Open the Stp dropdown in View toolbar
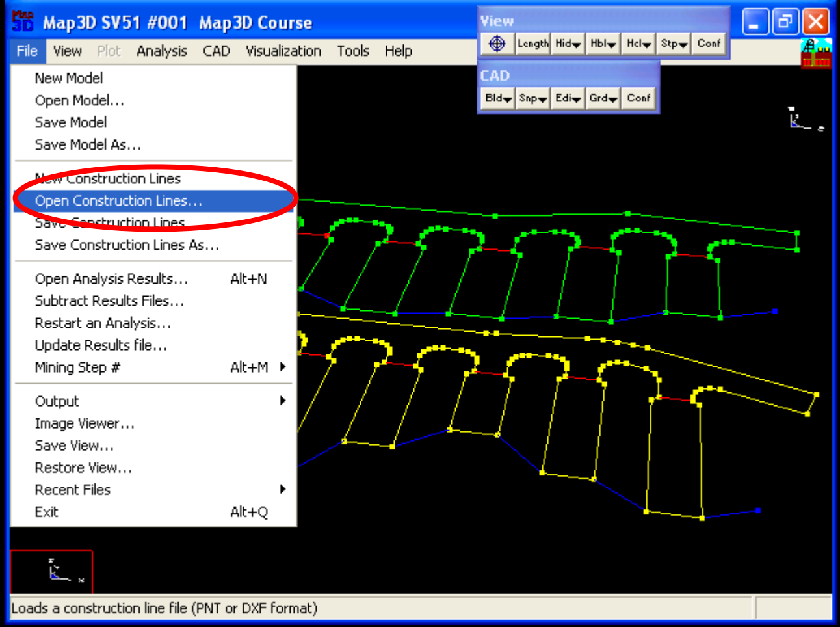The width and height of the screenshot is (840, 627). (x=674, y=44)
